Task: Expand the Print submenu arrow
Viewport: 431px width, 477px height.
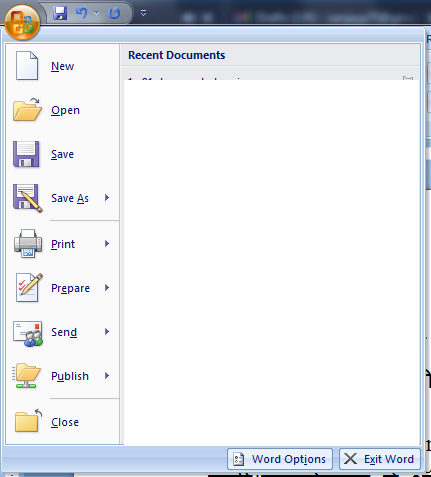Action: [x=107, y=244]
